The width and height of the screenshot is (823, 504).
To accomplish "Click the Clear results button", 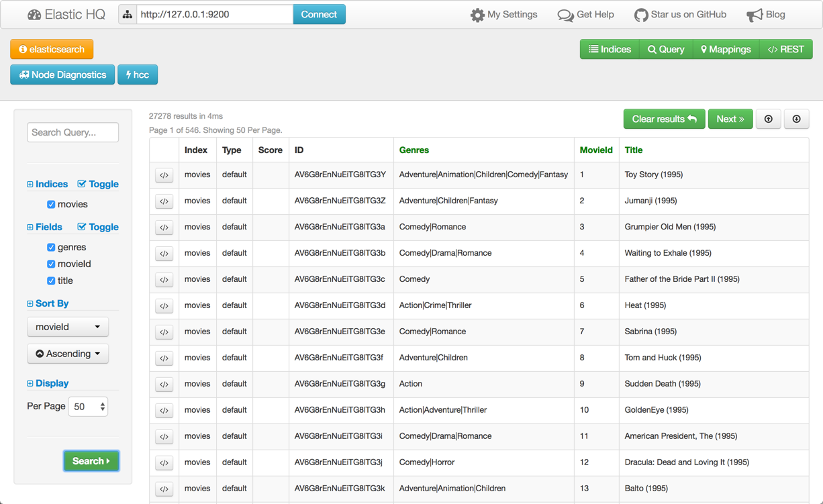I will (x=664, y=119).
